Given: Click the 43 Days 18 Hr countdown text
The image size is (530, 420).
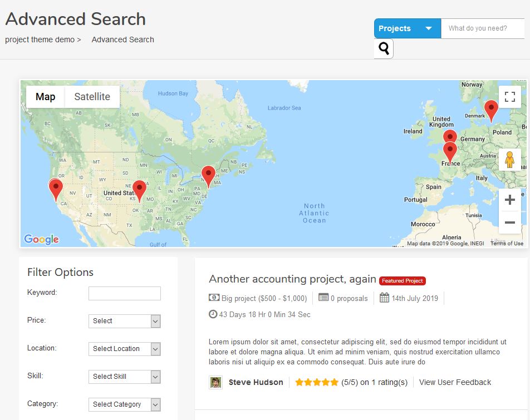Looking at the screenshot, I should tap(264, 315).
